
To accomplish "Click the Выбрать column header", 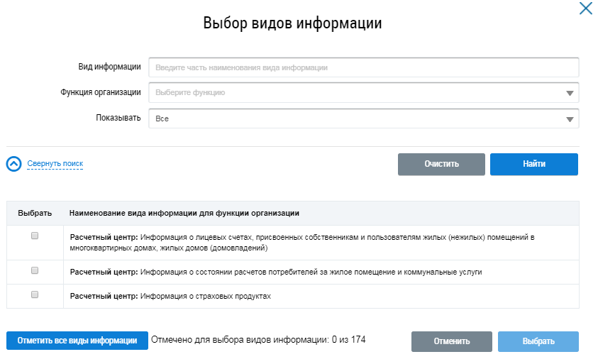I will pyautogui.click(x=35, y=213).
